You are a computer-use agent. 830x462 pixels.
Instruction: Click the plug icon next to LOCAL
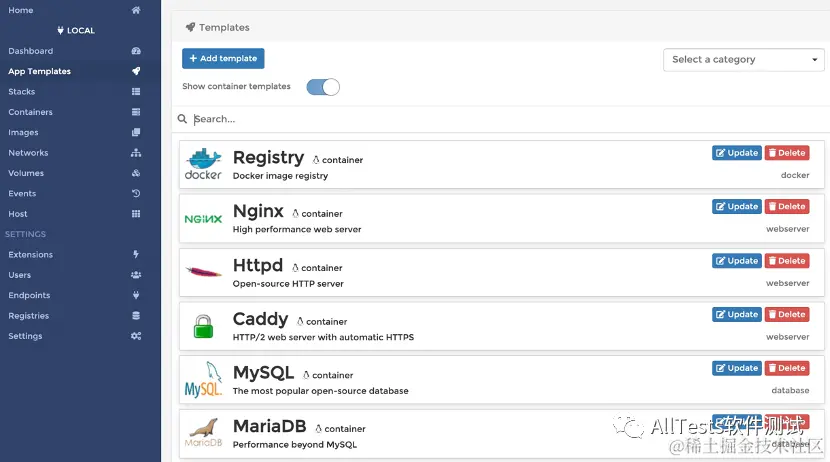(60, 30)
